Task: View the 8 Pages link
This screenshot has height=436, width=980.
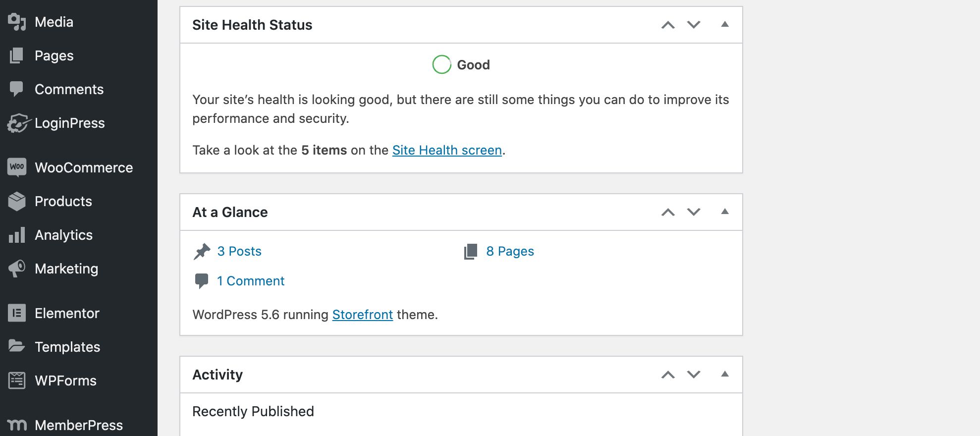Action: [510, 251]
